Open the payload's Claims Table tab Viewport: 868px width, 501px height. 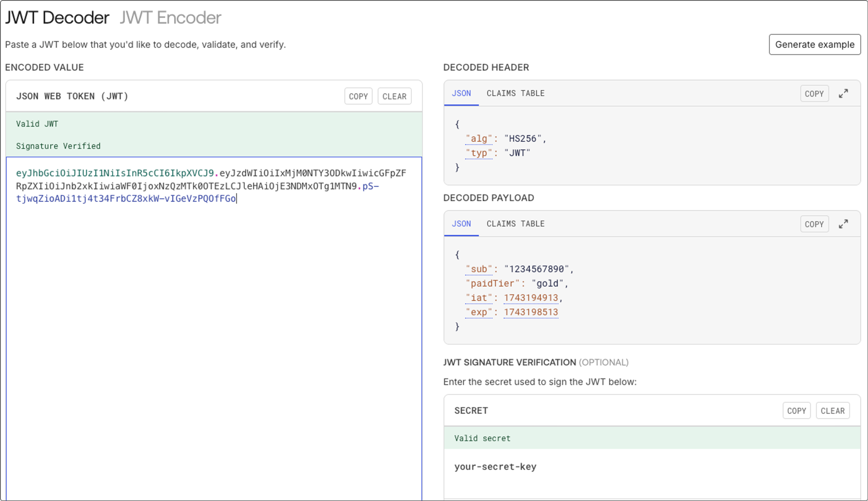click(515, 224)
